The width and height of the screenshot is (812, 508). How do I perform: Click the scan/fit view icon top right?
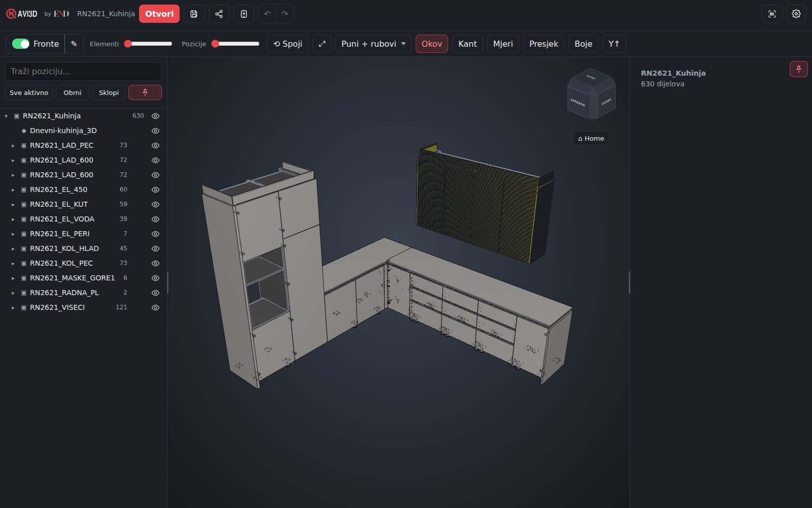click(x=772, y=14)
